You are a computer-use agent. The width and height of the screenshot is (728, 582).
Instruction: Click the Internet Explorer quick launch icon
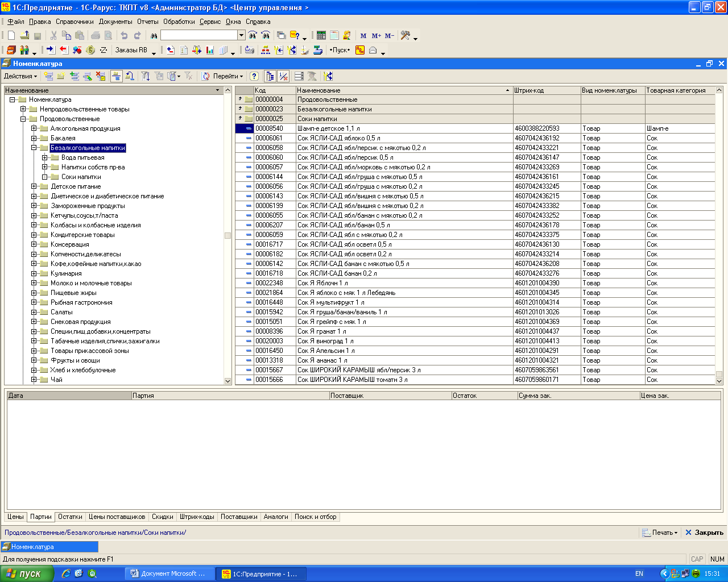pos(66,574)
